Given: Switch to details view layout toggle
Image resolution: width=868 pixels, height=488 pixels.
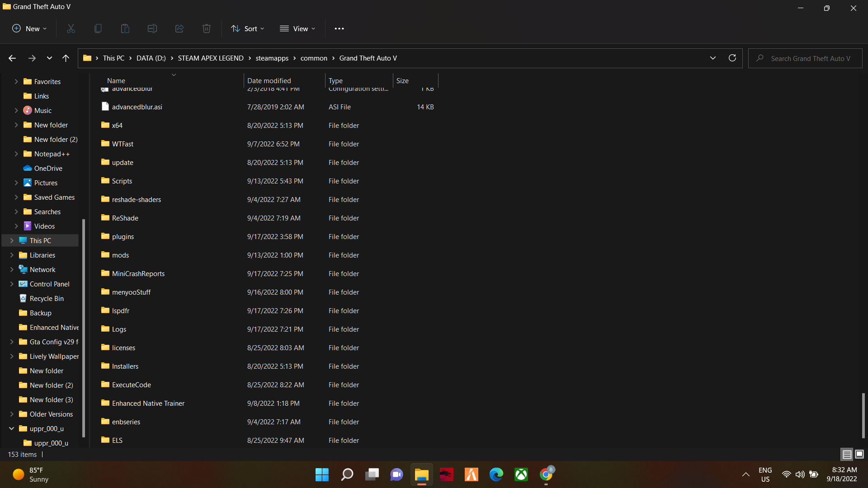Looking at the screenshot, I should pyautogui.click(x=847, y=454).
